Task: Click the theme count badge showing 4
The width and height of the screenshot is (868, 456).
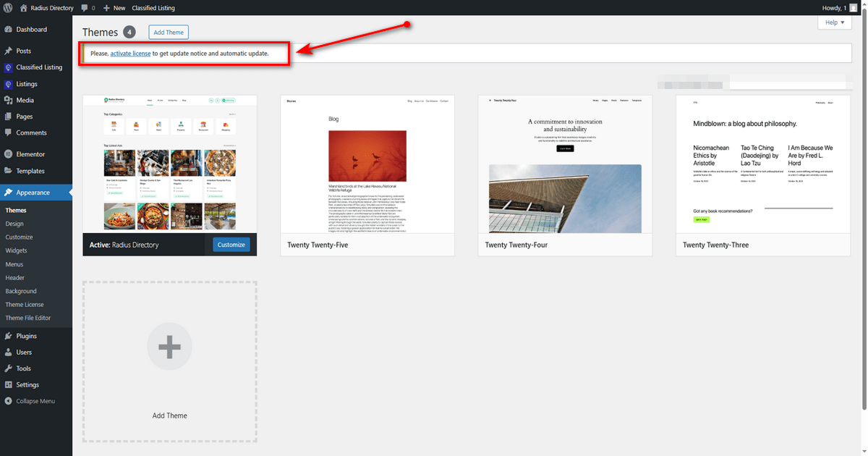Action: pos(129,32)
